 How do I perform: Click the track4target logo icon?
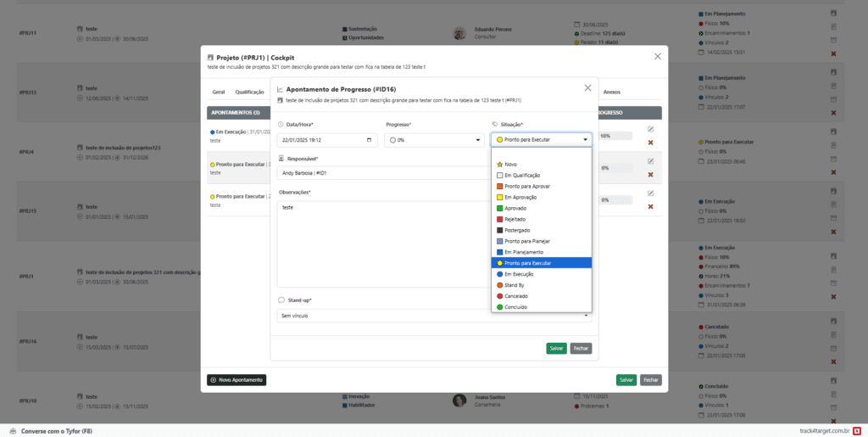(857, 431)
